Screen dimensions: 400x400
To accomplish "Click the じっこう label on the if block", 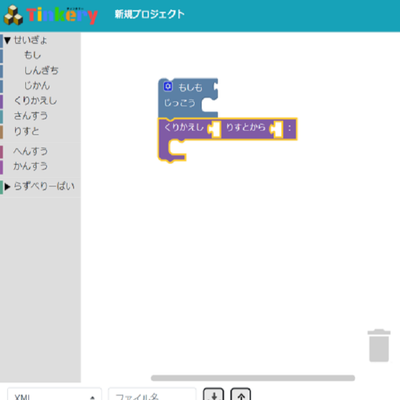I will pos(179,103).
